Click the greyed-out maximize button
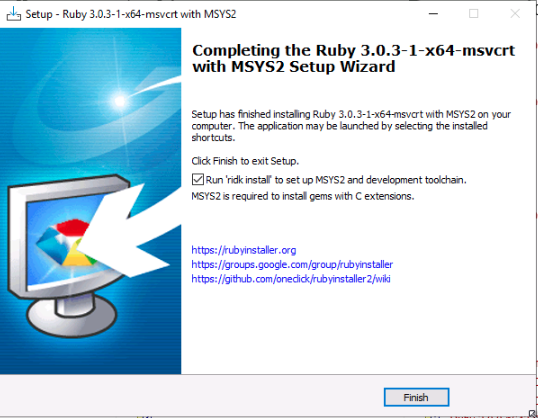Screen dimensions: 538x418 point(473,14)
